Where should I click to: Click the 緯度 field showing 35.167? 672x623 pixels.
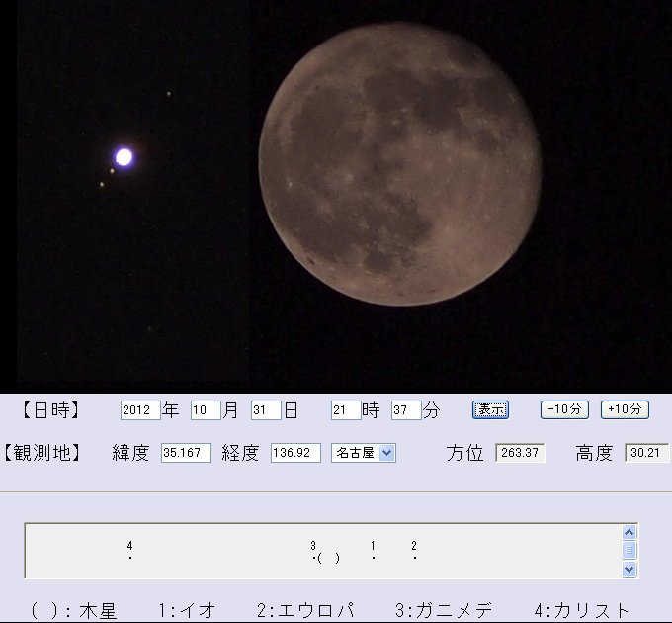186,453
